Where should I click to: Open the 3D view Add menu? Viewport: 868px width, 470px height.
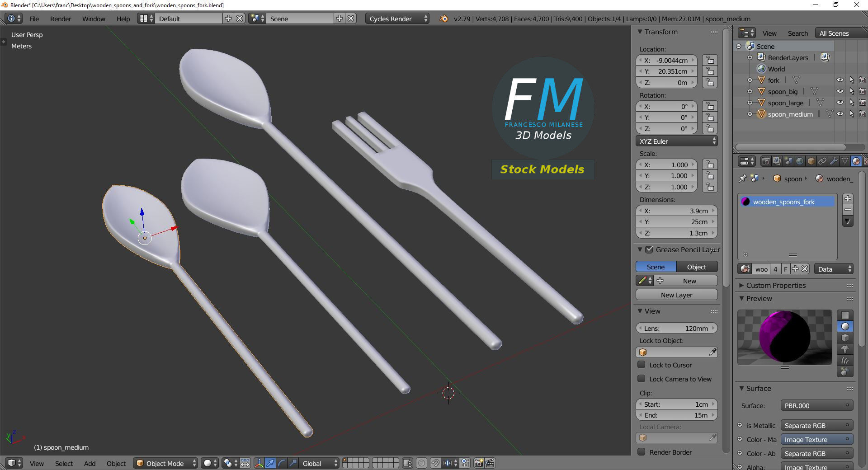coord(90,463)
